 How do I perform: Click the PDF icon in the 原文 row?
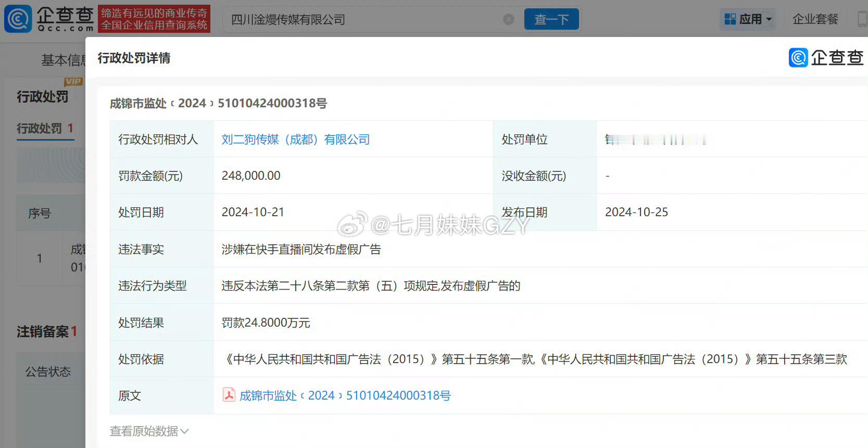[x=229, y=395]
